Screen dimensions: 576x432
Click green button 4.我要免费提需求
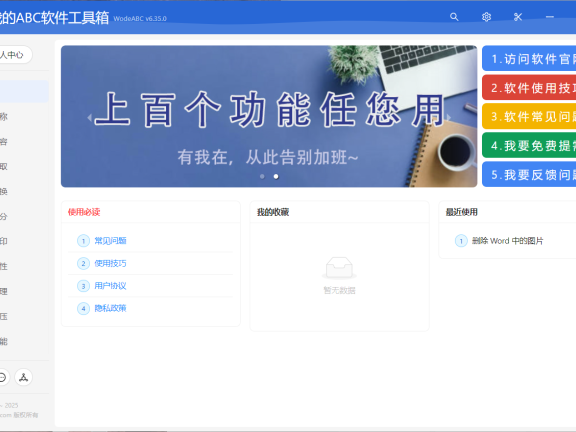pyautogui.click(x=529, y=145)
